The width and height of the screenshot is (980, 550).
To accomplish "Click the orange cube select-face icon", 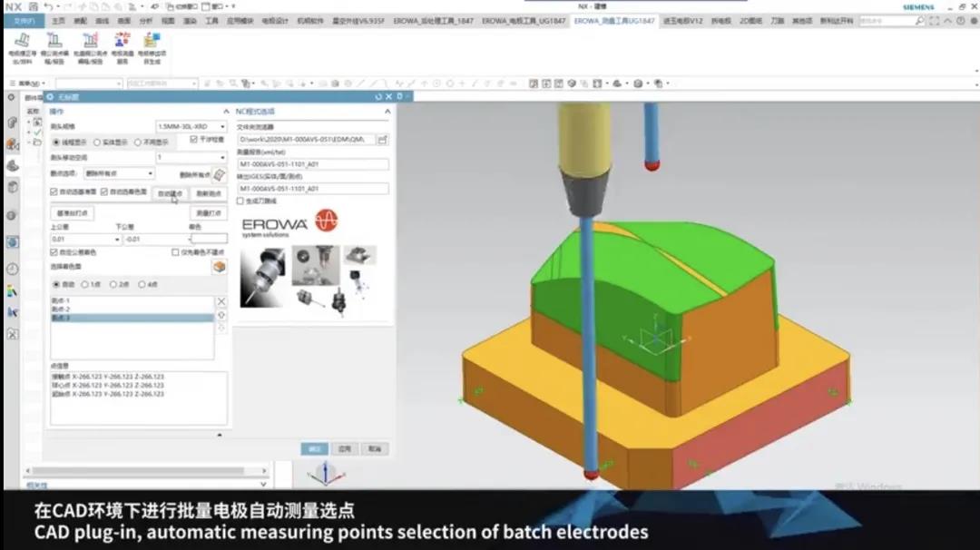I will tap(219, 267).
